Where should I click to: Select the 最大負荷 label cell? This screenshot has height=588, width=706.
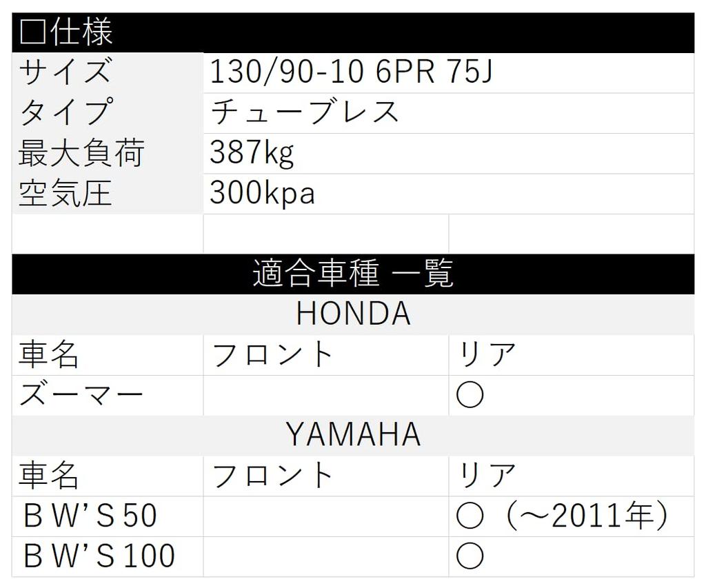click(x=81, y=153)
